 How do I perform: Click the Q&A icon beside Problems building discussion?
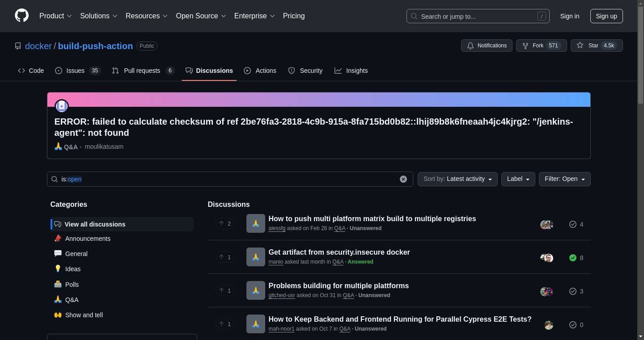pos(256,290)
